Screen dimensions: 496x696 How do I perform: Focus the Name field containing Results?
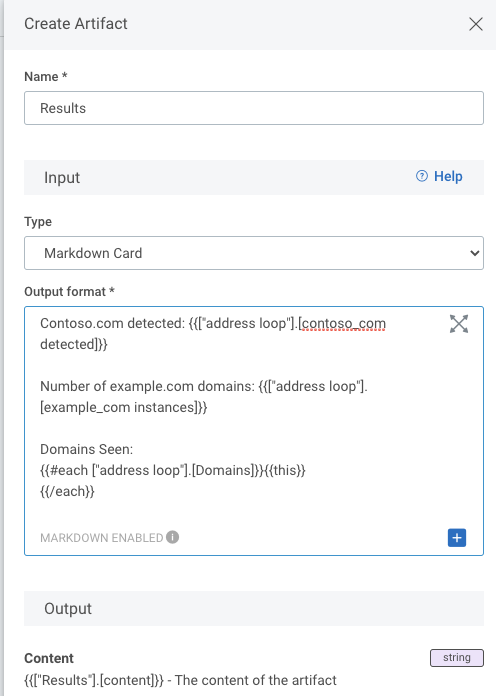click(x=254, y=108)
